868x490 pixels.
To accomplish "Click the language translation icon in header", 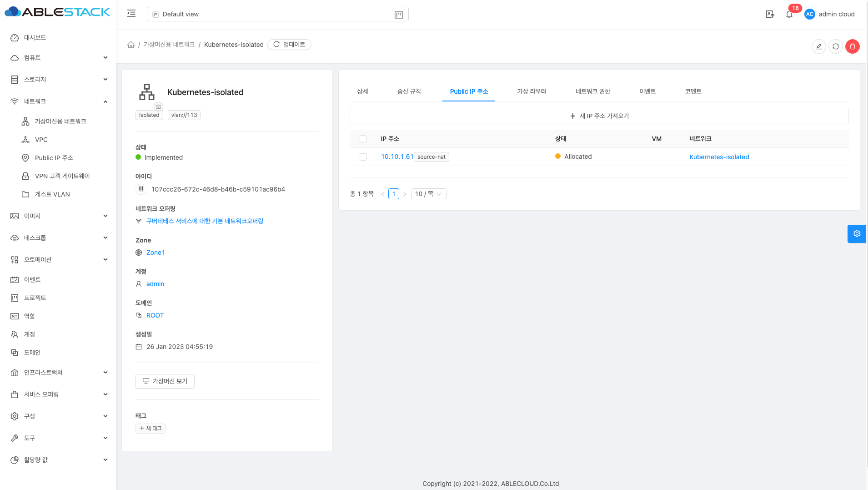I will pos(770,15).
